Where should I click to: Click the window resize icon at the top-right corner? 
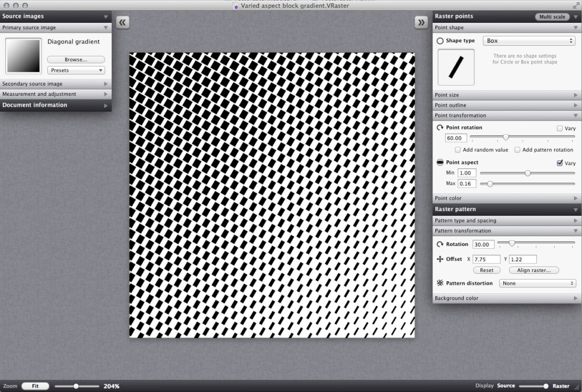pos(576,5)
